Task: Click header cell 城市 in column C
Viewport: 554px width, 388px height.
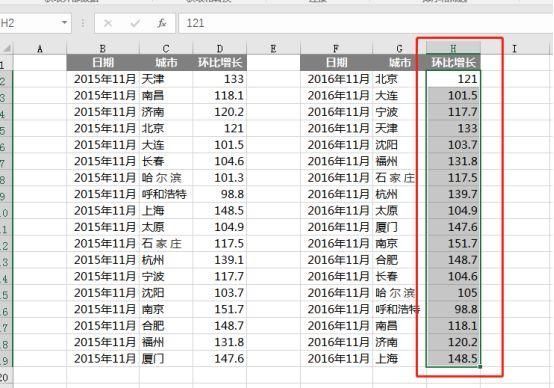Action: coord(166,63)
